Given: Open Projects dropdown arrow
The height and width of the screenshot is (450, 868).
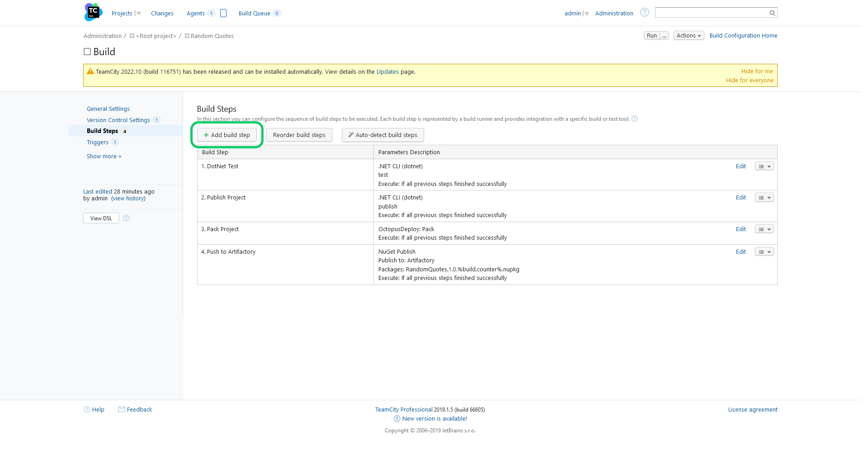Looking at the screenshot, I should point(139,14).
